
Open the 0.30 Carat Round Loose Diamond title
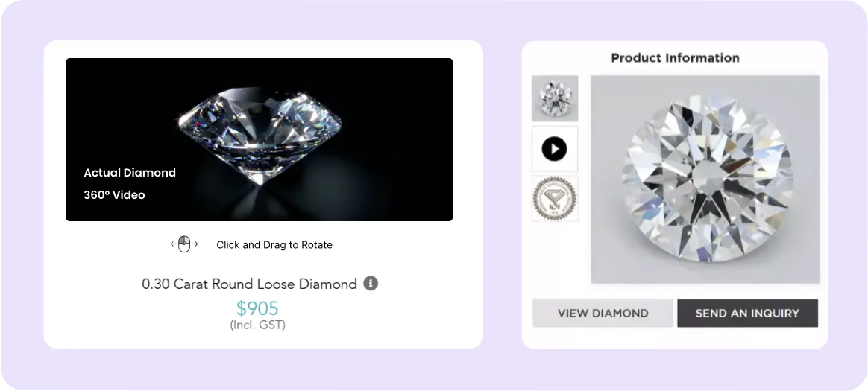coord(249,284)
